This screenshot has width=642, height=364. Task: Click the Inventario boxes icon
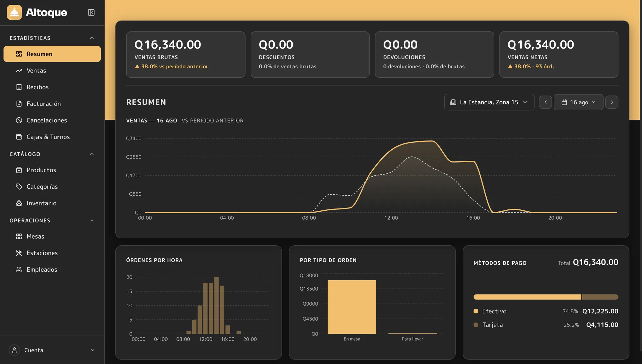pyautogui.click(x=19, y=203)
